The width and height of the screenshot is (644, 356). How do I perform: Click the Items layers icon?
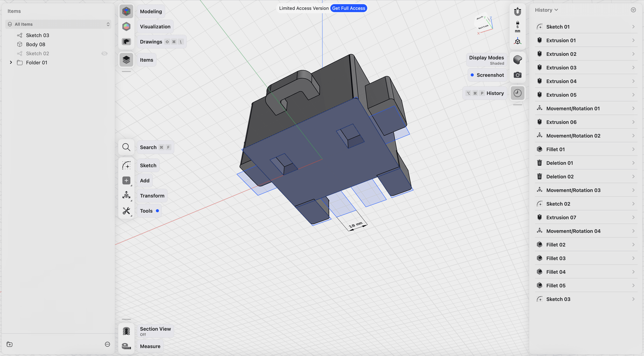[126, 60]
